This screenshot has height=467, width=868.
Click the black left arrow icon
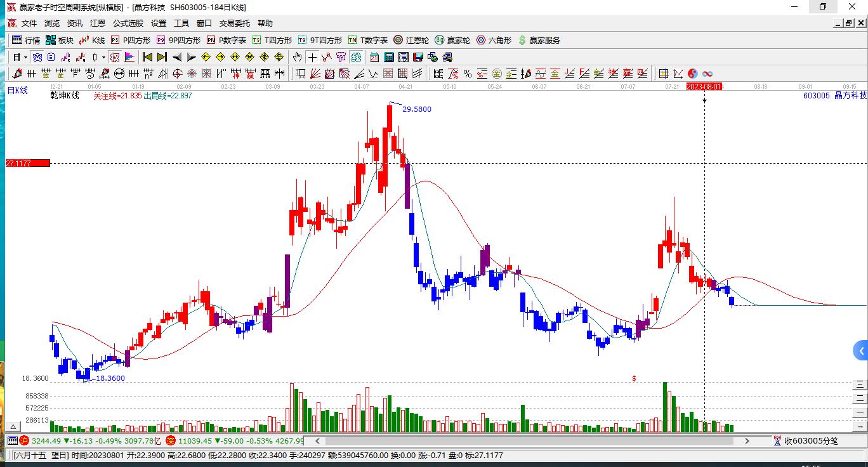(x=177, y=57)
